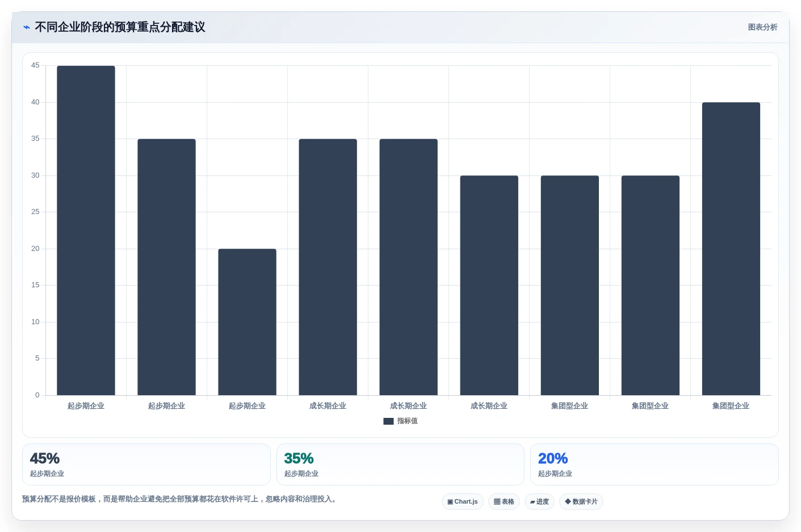The image size is (801, 532).
Task: Click the Chart.js tag icon
Action: (450, 502)
